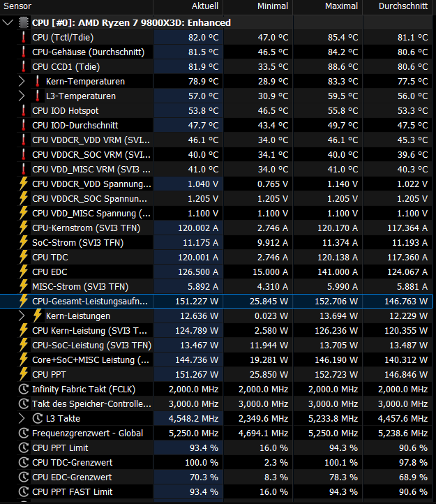Image resolution: width=436 pixels, height=504 pixels.
Task: Click the current value 13.467 W
Action: 200,346
